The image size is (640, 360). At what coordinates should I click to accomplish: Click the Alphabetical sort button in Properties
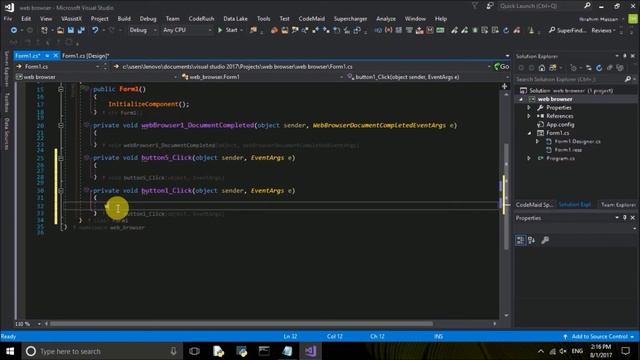(x=531, y=240)
